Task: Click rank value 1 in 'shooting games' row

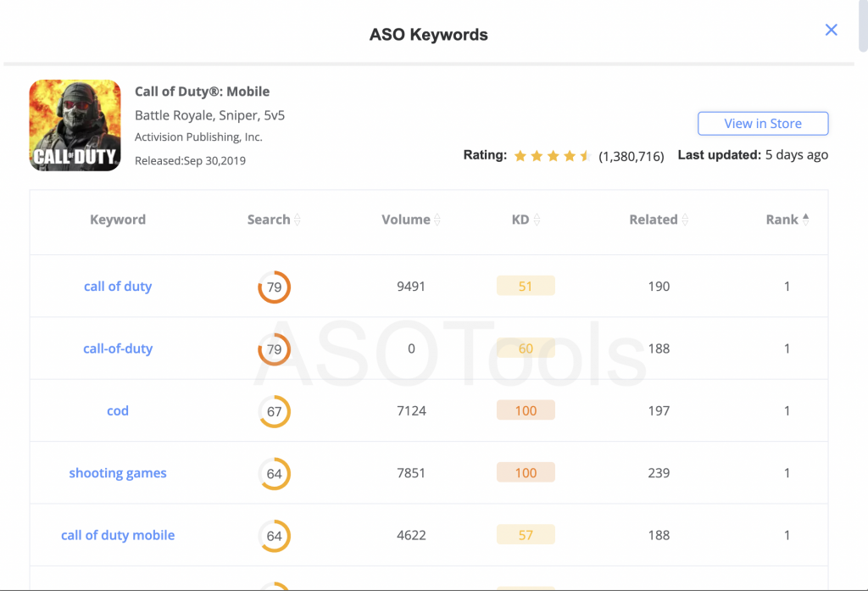Action: (787, 473)
